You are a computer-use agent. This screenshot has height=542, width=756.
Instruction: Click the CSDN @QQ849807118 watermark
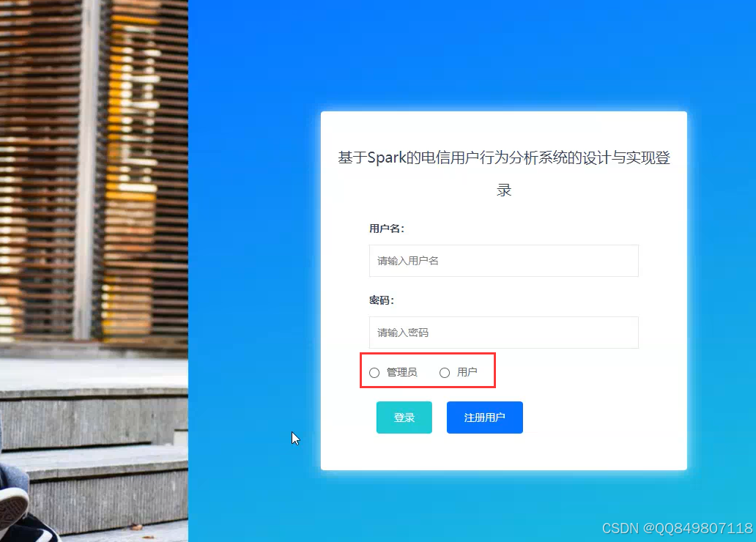[678, 529]
